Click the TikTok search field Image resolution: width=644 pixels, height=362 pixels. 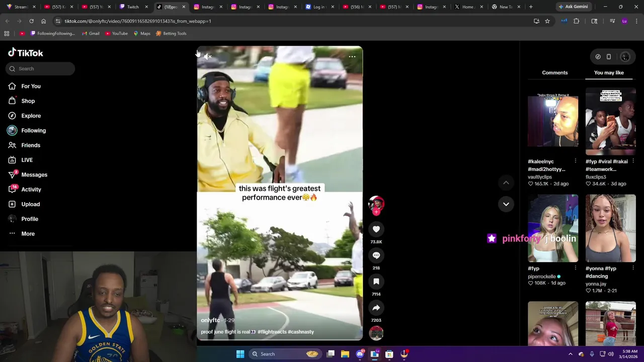tap(40, 69)
